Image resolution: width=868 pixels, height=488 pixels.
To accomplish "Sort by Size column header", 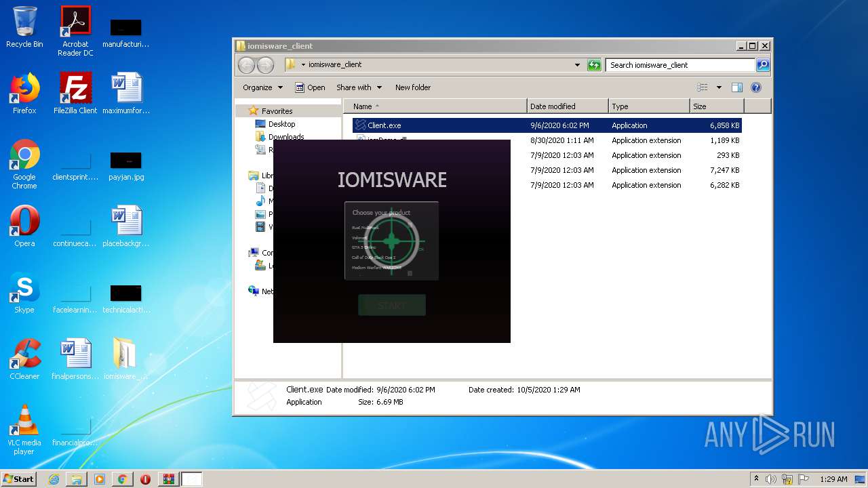I will (x=717, y=106).
